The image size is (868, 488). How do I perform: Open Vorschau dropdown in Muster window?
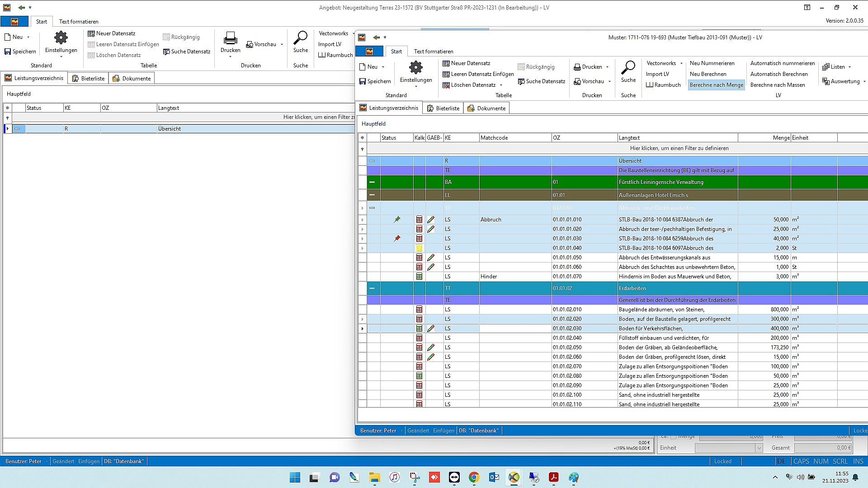point(609,81)
